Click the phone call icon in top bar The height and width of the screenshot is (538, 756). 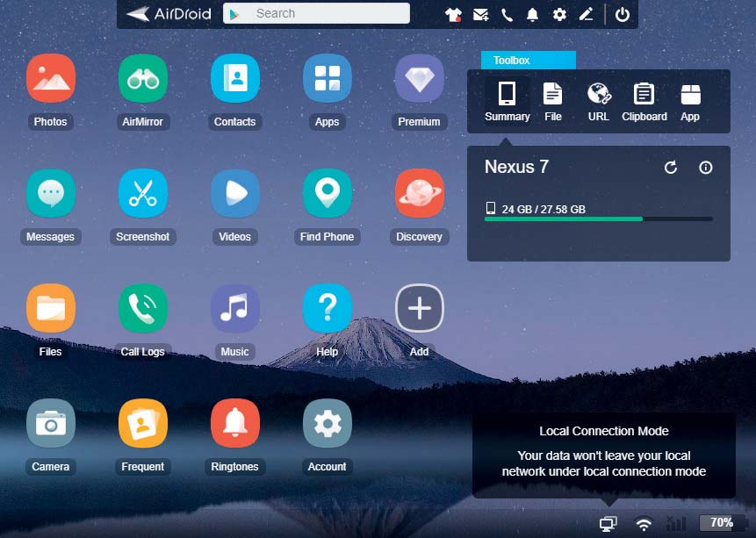(507, 14)
